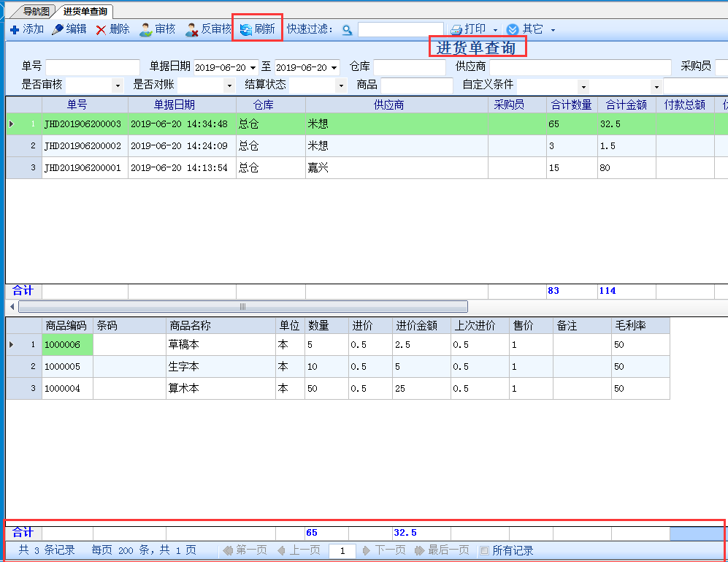Screen dimensions: 728x562
Task: Click the 删除 red X icon
Action: tap(101, 30)
